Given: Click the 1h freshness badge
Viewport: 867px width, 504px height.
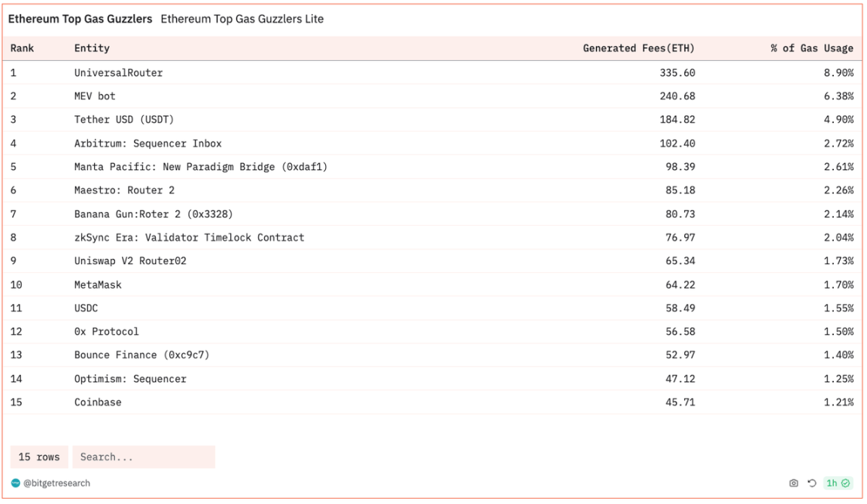Looking at the screenshot, I should [x=832, y=483].
